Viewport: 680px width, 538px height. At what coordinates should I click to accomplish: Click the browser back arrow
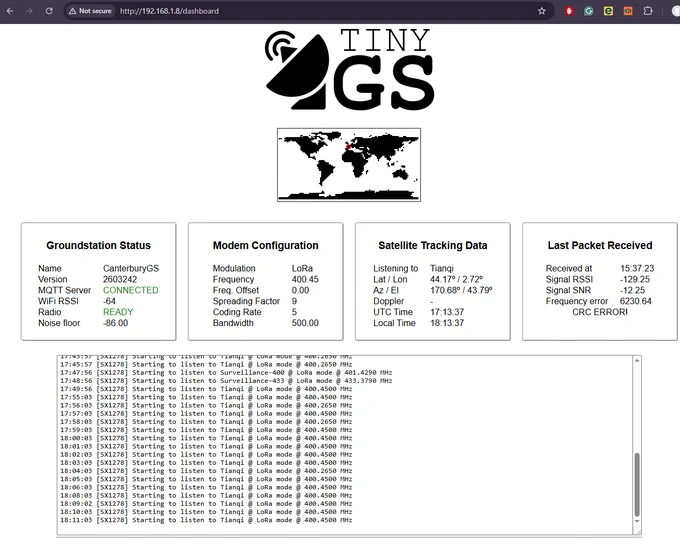pyautogui.click(x=10, y=11)
